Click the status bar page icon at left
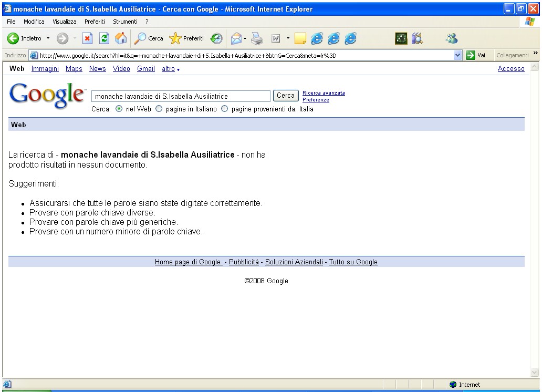Image resolution: width=542 pixels, height=392 pixels. 7,384
